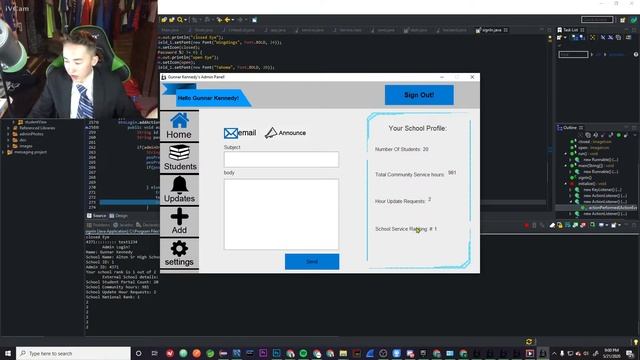640x360 pixels.
Task: Open Cortana circle icon on taskbar
Action: pos(138,353)
